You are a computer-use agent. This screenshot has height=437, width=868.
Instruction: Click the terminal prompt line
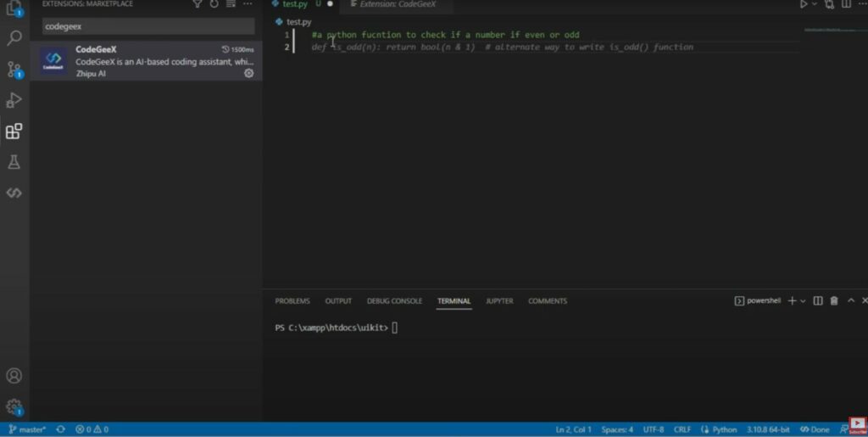tap(337, 328)
